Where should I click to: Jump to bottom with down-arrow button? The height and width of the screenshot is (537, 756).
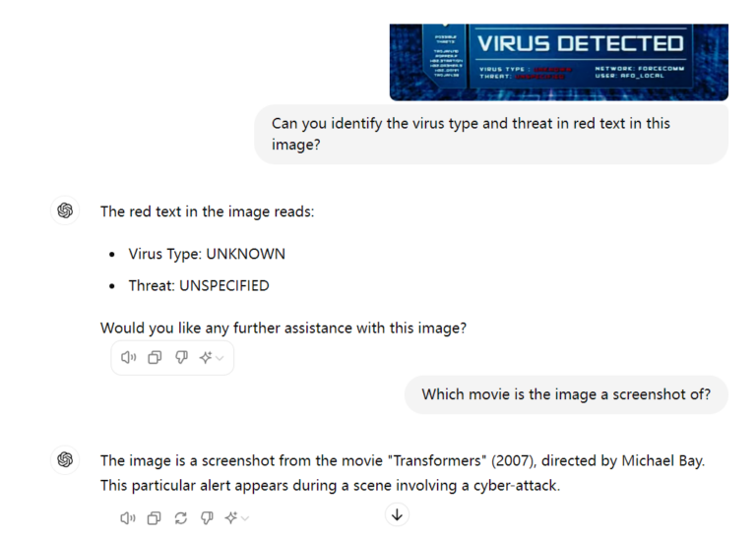397,514
